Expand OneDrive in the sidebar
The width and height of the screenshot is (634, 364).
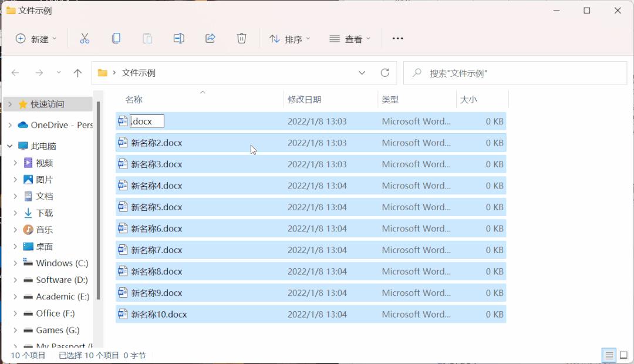(x=11, y=125)
